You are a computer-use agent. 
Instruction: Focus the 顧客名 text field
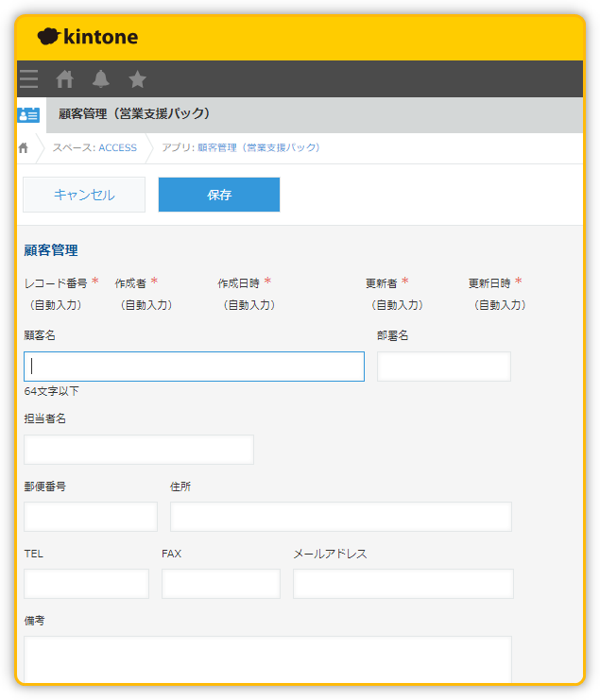pyautogui.click(x=194, y=367)
